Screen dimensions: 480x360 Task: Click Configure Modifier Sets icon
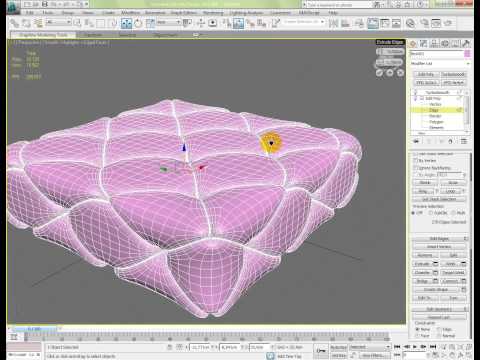tap(464, 141)
